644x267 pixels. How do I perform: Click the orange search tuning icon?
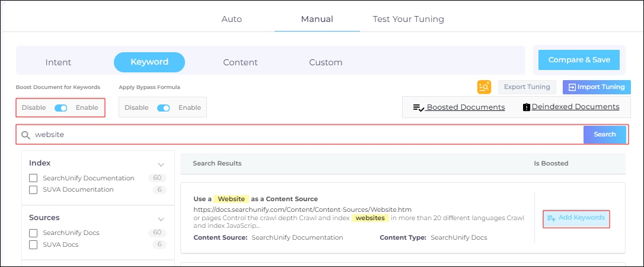pos(484,87)
